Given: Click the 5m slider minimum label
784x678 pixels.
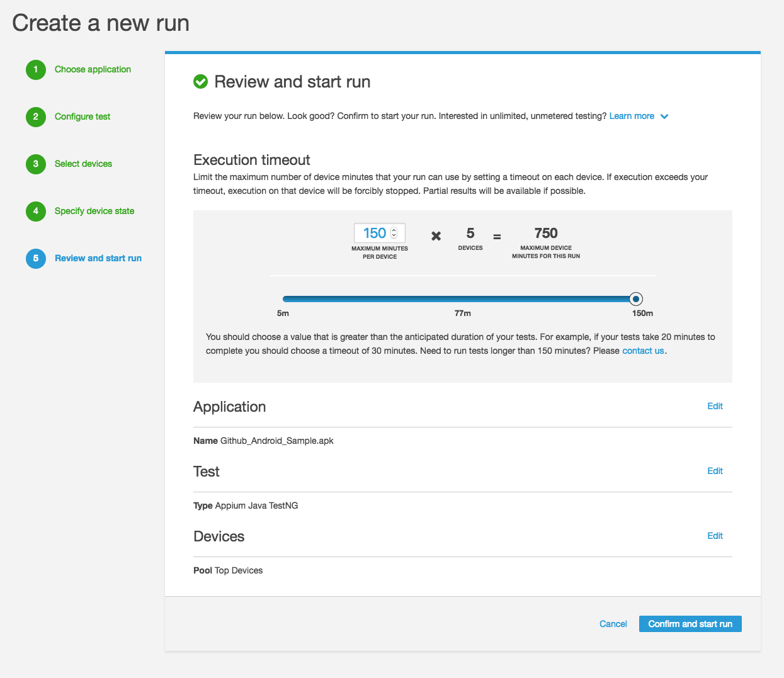Looking at the screenshot, I should (x=283, y=313).
